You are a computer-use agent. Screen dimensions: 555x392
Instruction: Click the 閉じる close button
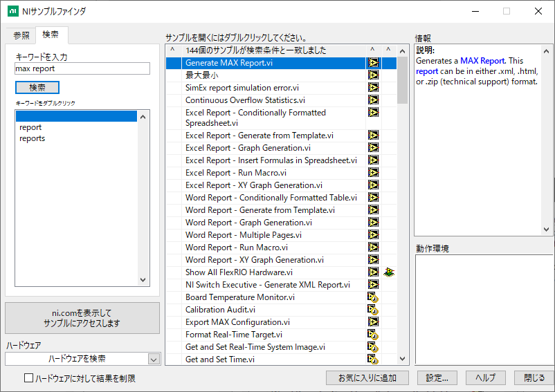534,378
